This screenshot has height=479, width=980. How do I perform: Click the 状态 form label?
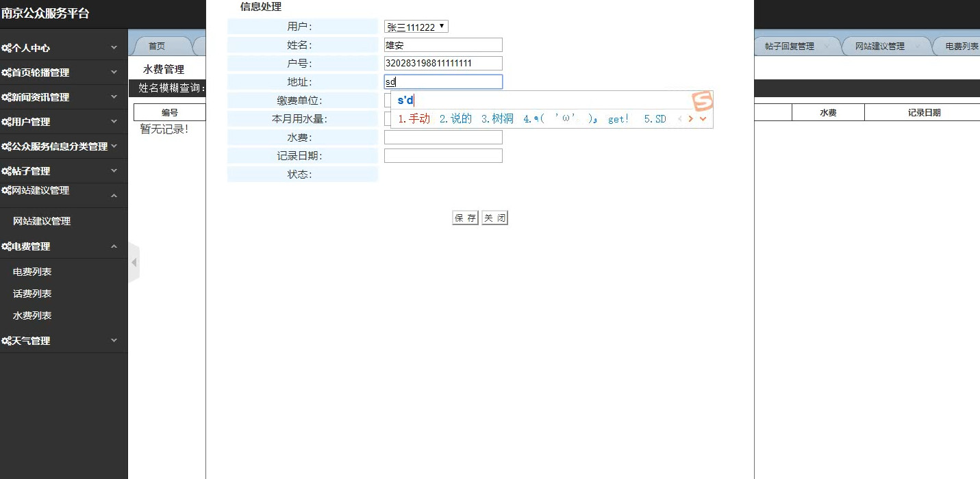[300, 174]
